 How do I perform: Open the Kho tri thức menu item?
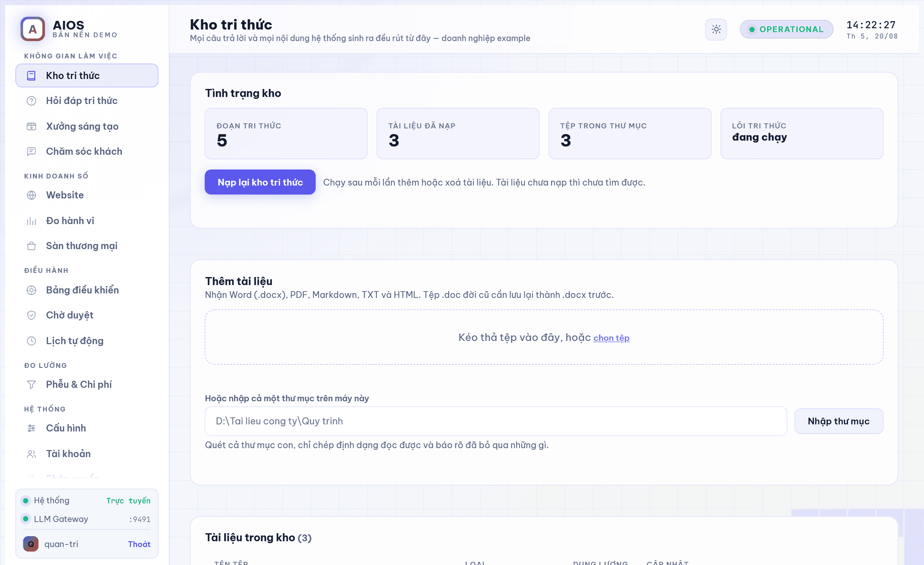[87, 75]
